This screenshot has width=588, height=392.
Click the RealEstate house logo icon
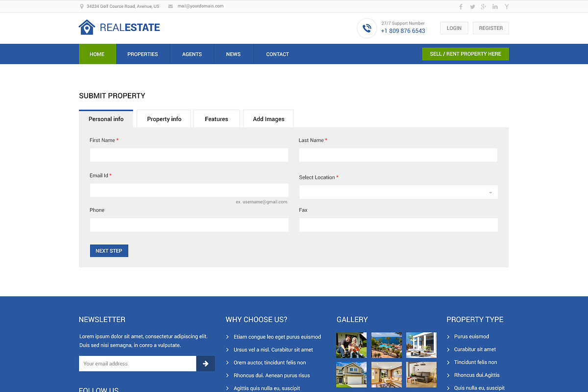point(87,27)
